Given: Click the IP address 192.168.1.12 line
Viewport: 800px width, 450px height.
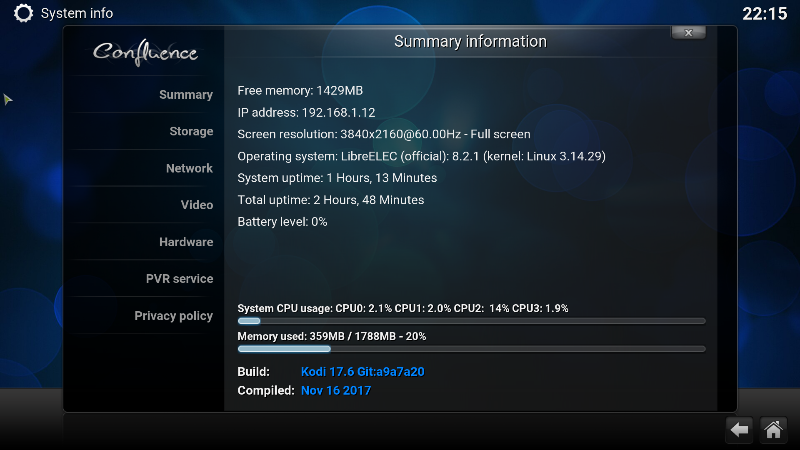Looking at the screenshot, I should (x=306, y=112).
